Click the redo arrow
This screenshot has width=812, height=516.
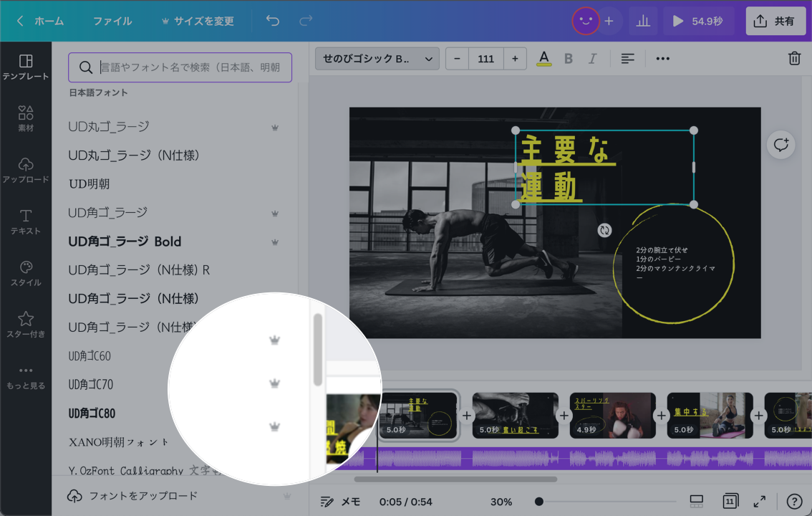(306, 21)
